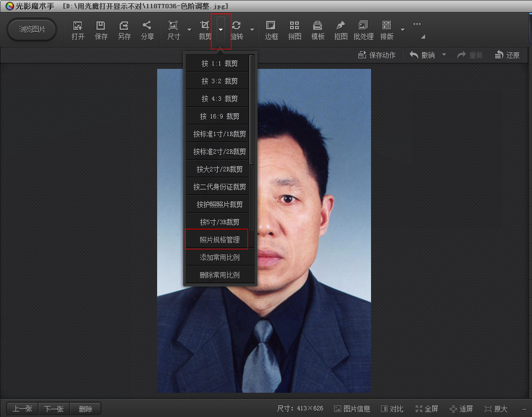
Task: Redo the edit with 重做
Action: pyautogui.click(x=470, y=55)
